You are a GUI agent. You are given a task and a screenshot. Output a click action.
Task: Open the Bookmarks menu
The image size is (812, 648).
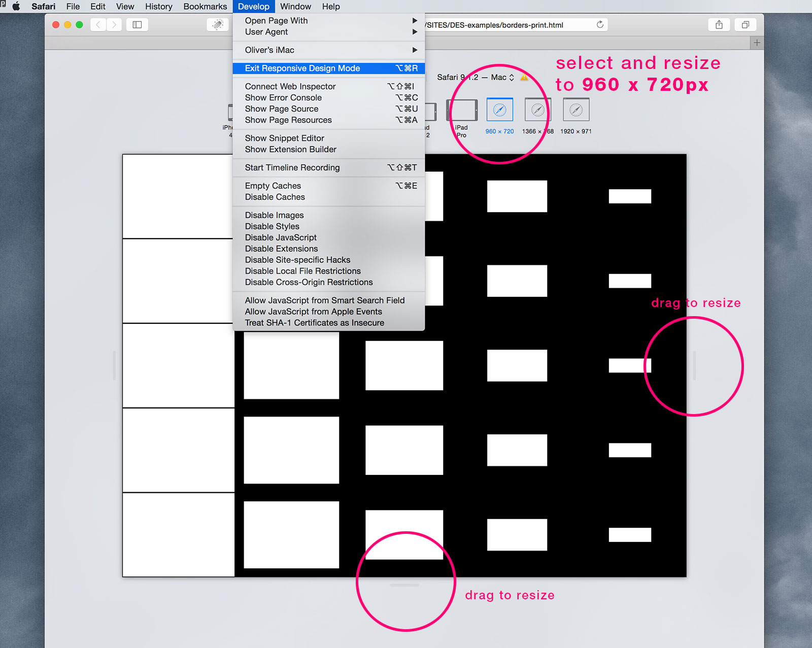click(x=205, y=7)
